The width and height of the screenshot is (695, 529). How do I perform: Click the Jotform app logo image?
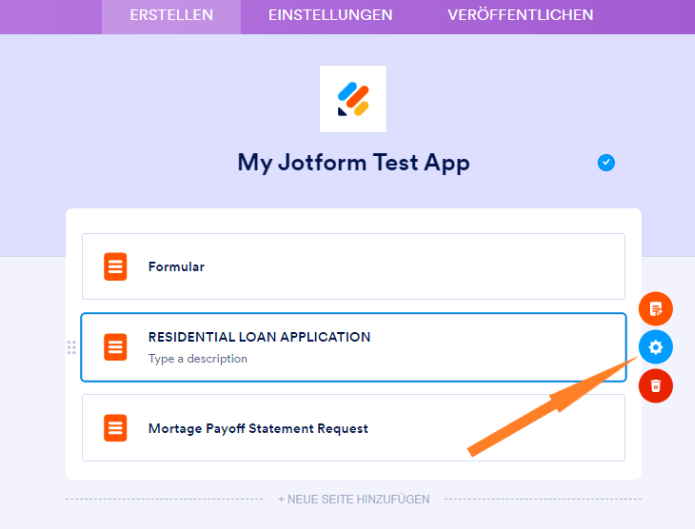[353, 99]
